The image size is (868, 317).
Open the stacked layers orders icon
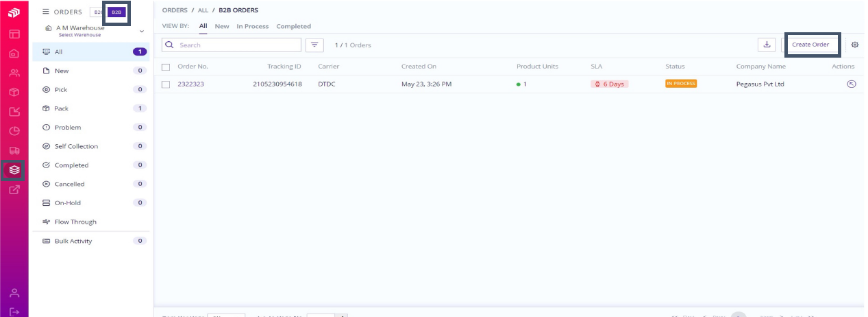(14, 169)
